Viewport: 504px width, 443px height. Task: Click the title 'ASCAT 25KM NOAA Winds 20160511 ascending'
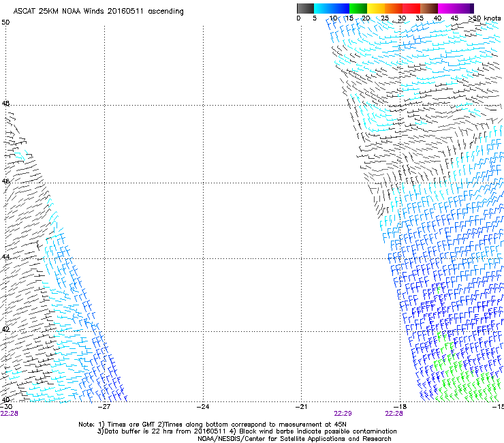pos(98,12)
